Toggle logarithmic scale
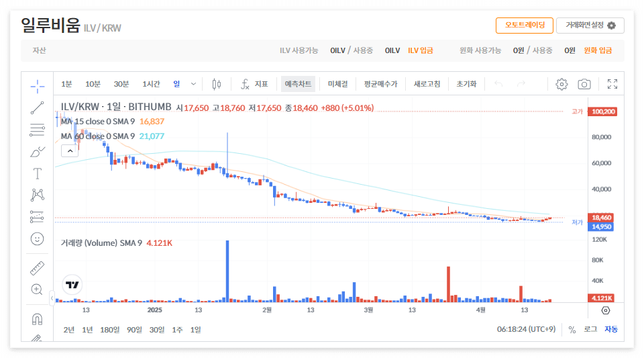This screenshot has height=358, width=644. click(x=590, y=330)
